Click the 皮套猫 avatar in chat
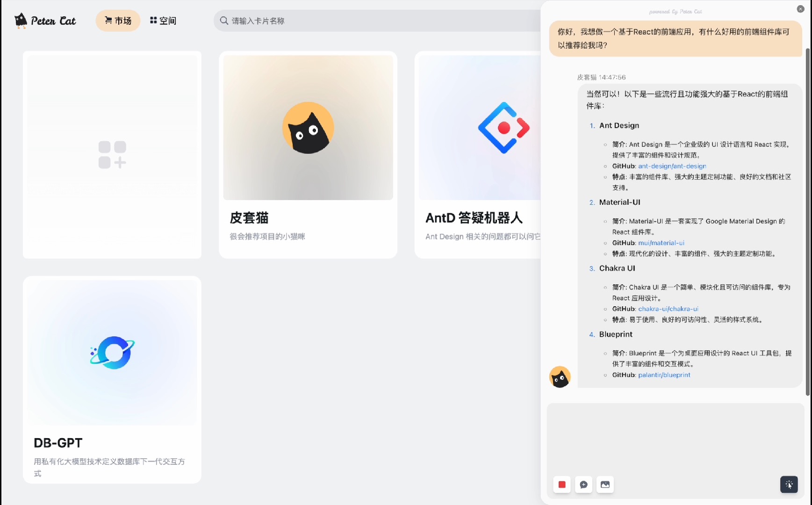 (x=560, y=377)
